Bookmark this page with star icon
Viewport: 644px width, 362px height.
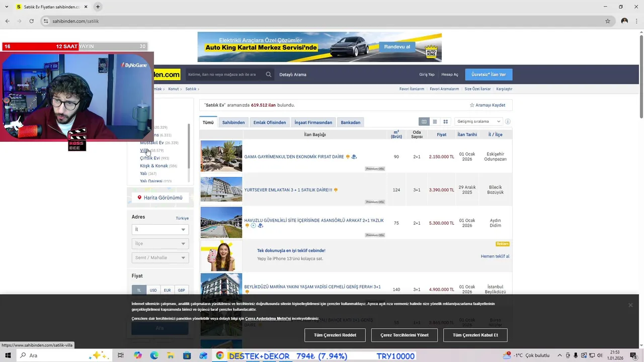point(608,21)
